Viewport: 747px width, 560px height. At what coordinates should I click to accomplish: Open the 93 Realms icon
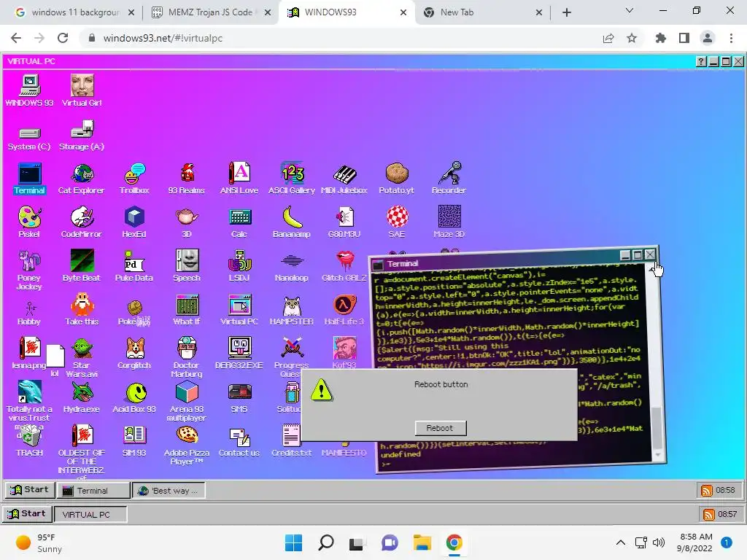[186, 179]
